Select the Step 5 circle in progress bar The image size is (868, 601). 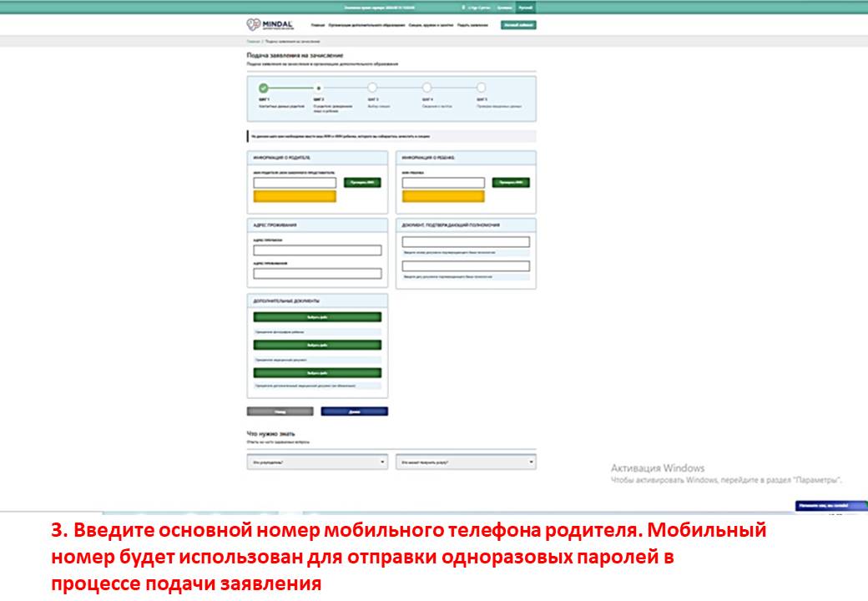tap(482, 88)
